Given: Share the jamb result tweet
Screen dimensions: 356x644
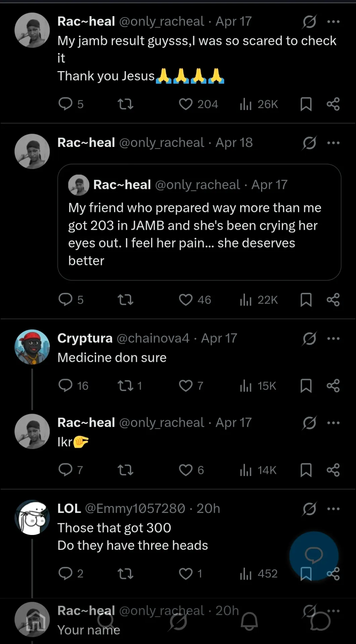Looking at the screenshot, I should pyautogui.click(x=333, y=104).
